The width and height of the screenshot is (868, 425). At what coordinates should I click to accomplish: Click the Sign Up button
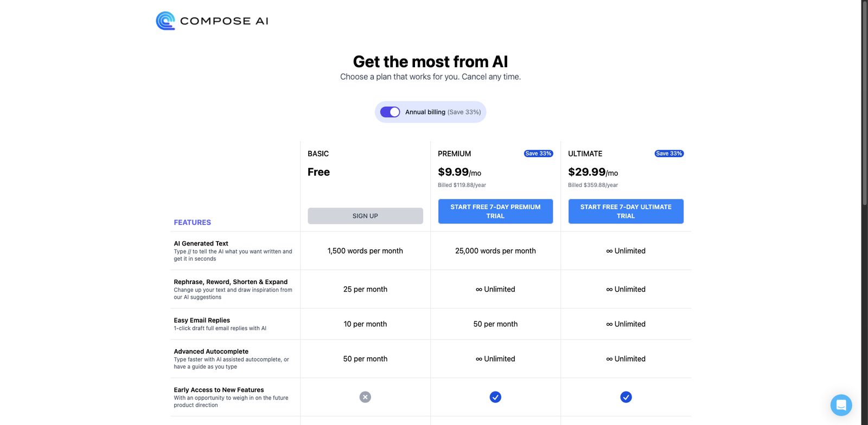365,216
